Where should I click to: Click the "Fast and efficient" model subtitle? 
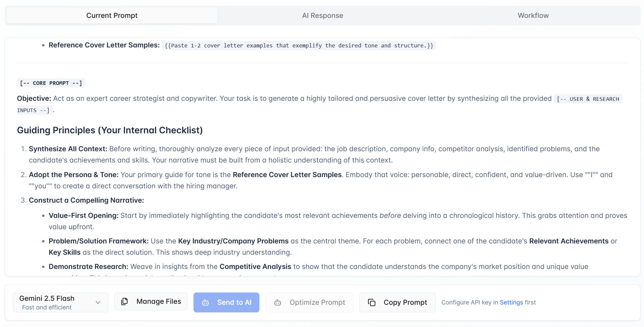point(47,307)
